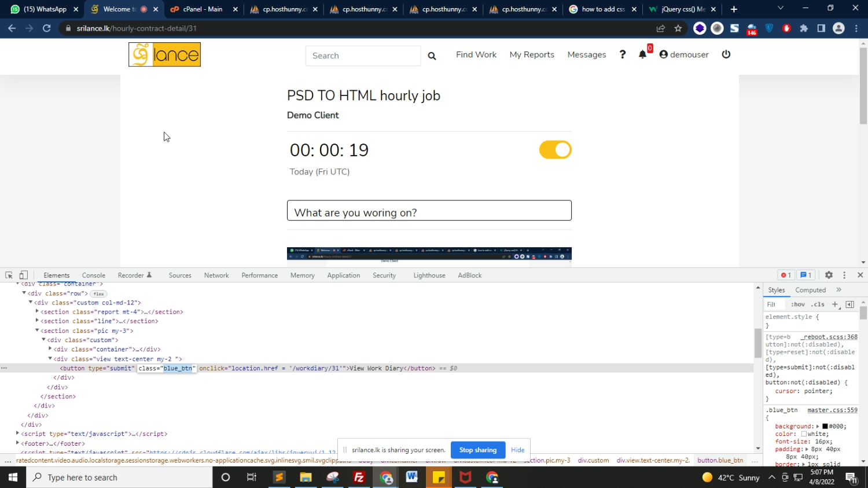Toggle the device toolbar icon
The image size is (868, 488).
coord(24,276)
